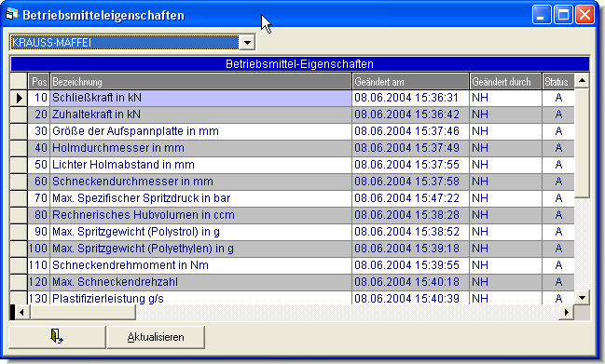
Task: Click the application icon in title bar
Action: point(11,15)
